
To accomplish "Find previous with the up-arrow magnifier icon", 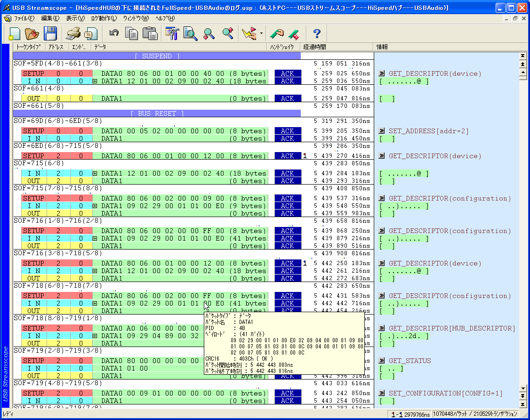I will pyautogui.click(x=228, y=33).
